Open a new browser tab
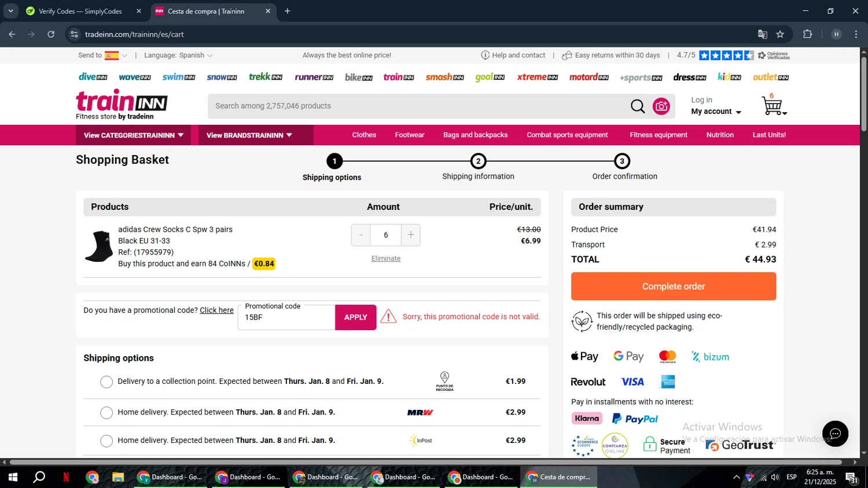868x488 pixels. tap(288, 11)
